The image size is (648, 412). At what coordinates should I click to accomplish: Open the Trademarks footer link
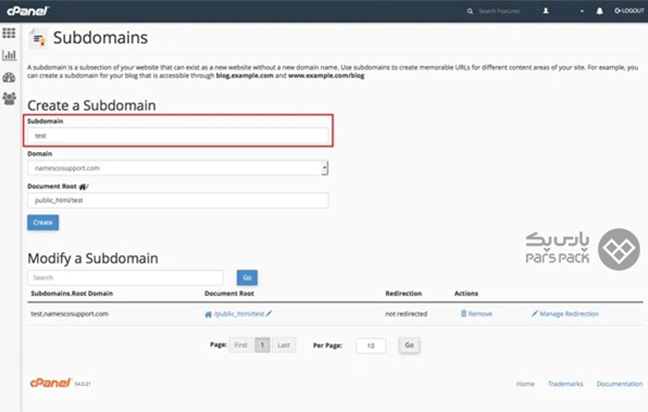coord(565,384)
